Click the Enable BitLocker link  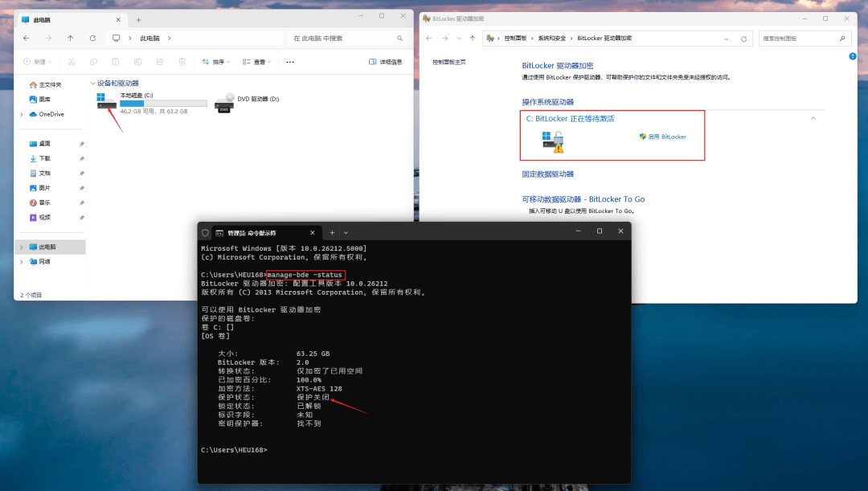pyautogui.click(x=666, y=137)
